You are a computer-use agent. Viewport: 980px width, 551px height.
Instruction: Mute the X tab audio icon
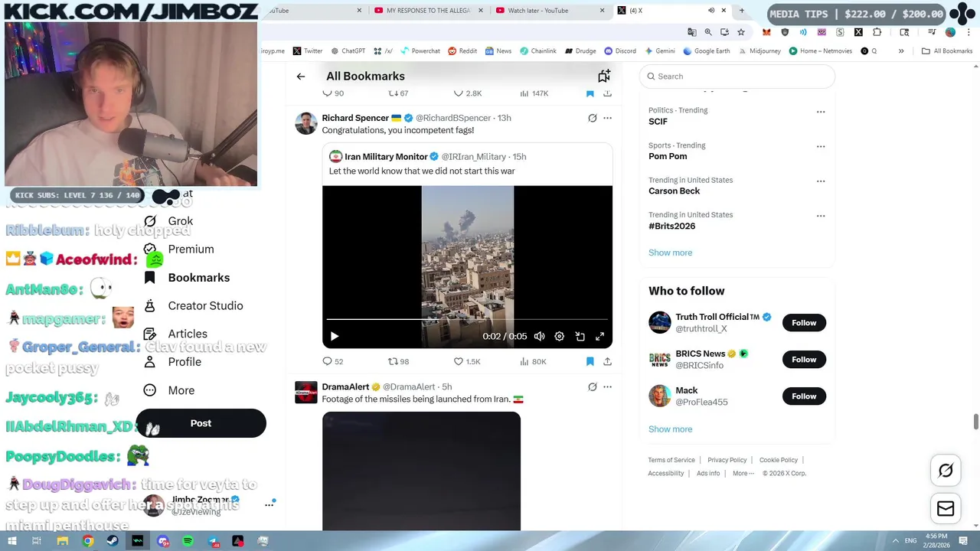[x=711, y=11]
